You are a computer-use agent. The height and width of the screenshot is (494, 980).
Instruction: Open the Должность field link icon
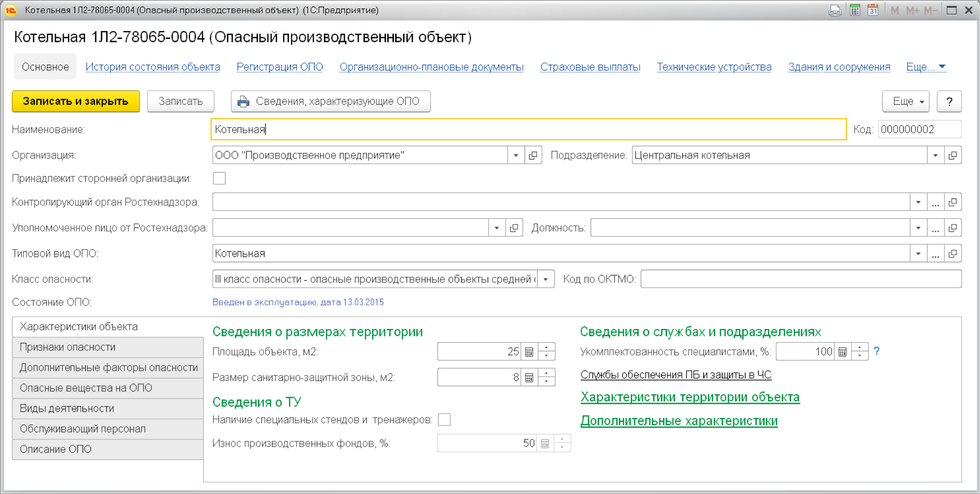(953, 228)
